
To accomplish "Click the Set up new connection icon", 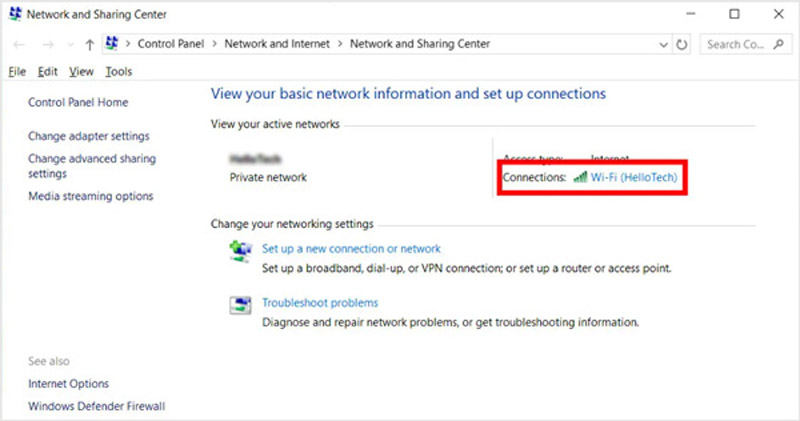I will pos(240,250).
